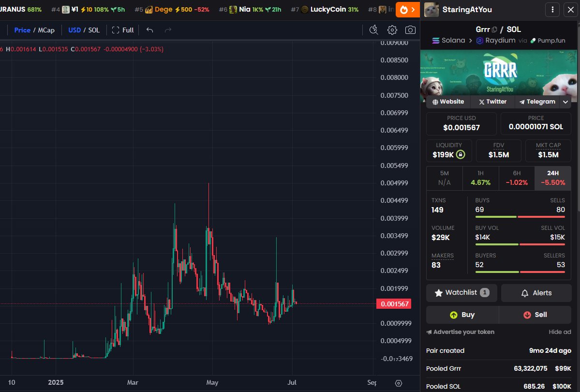Click the Raydium DEX link

point(496,40)
